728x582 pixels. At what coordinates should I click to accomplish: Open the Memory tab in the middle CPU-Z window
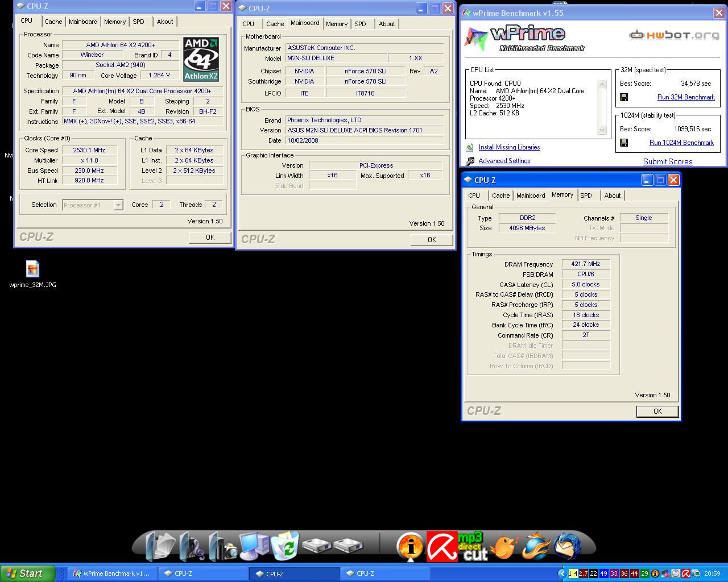coord(337,24)
